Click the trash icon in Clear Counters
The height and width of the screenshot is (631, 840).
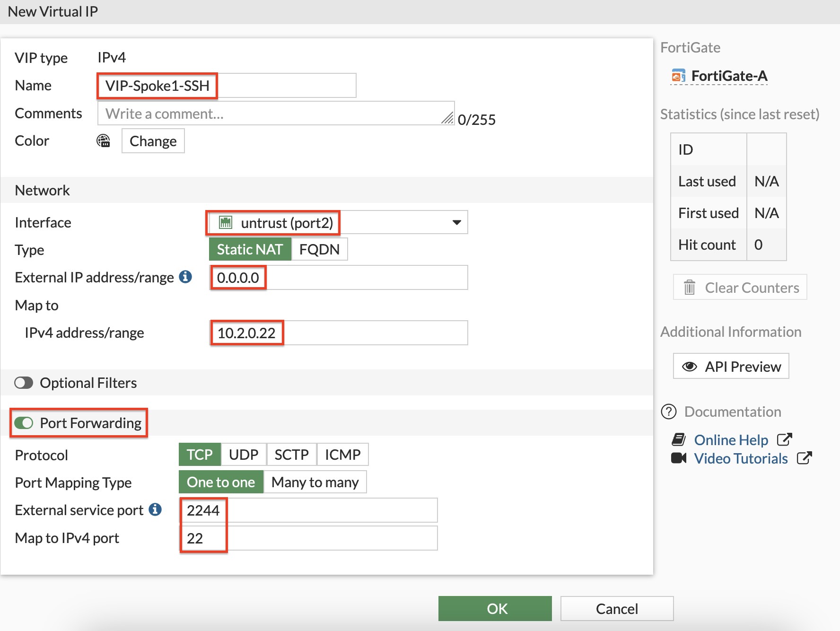click(x=690, y=287)
